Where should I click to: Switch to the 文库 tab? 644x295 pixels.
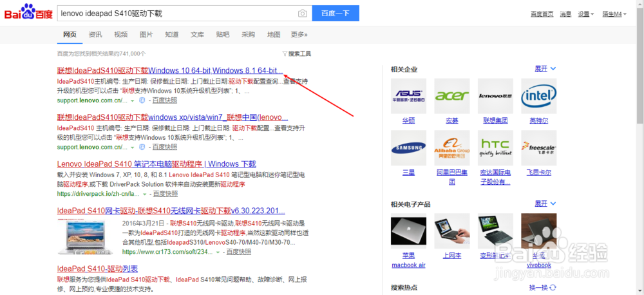pyautogui.click(x=197, y=35)
